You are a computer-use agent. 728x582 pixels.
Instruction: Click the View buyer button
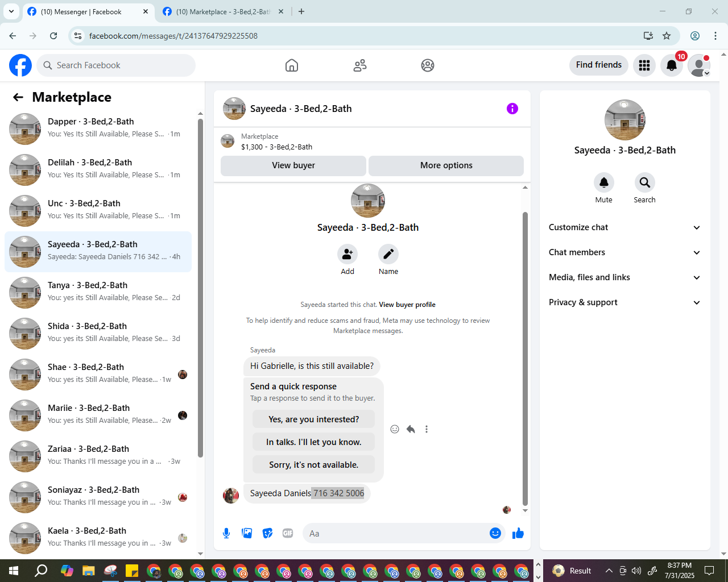coord(293,165)
